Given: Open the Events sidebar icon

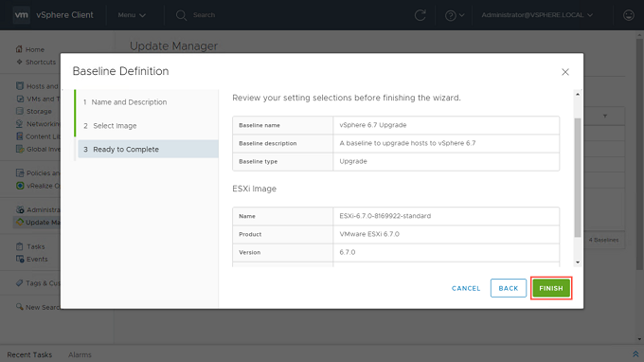Looking at the screenshot, I should (x=20, y=259).
